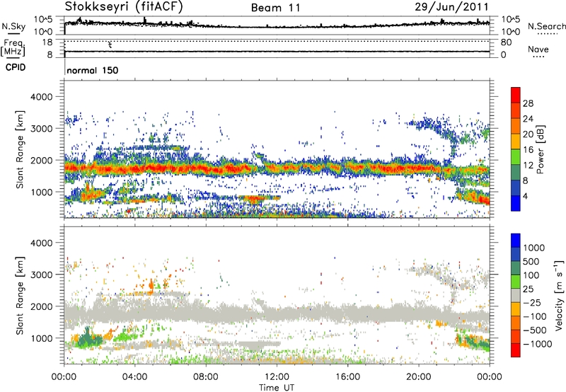Image resolution: width=566 pixels, height=392 pixels.
Task: Click '2000' on velocity panel range axis
Action: coord(42,306)
